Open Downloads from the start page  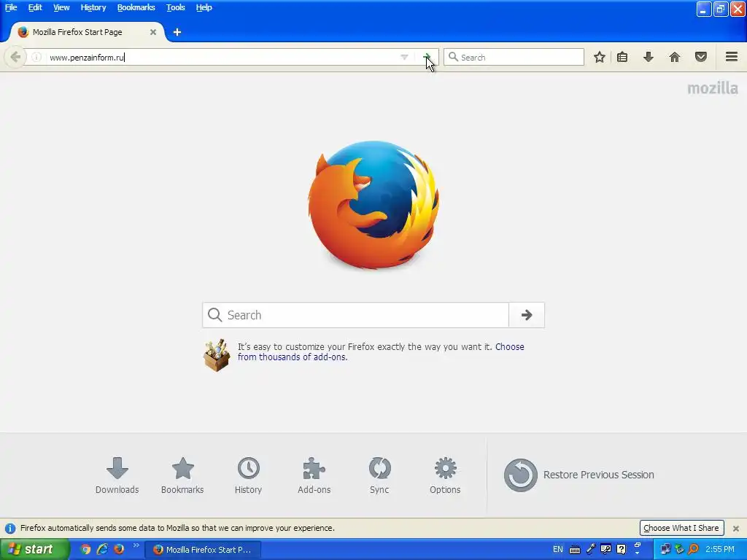click(117, 475)
